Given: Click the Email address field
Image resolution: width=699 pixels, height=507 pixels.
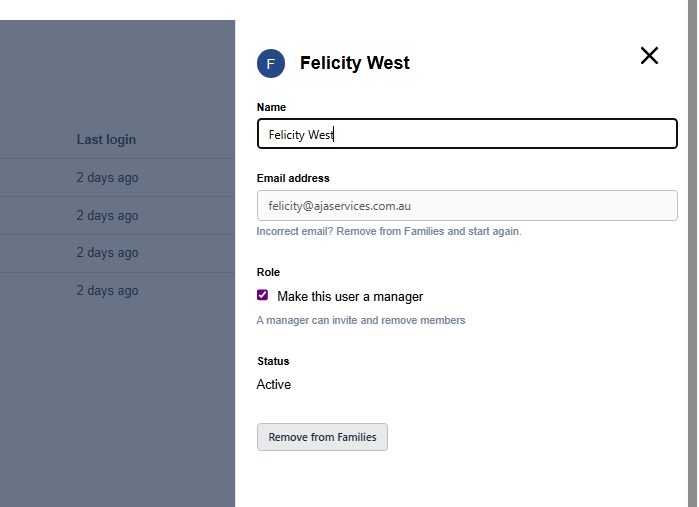Looking at the screenshot, I should 467,206.
